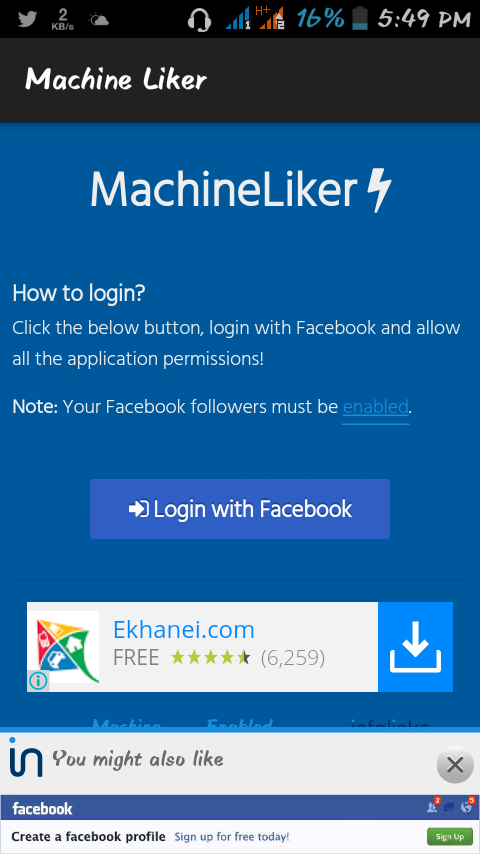480x854 pixels.
Task: Click the facebook logo in ad banner
Action: click(42, 809)
